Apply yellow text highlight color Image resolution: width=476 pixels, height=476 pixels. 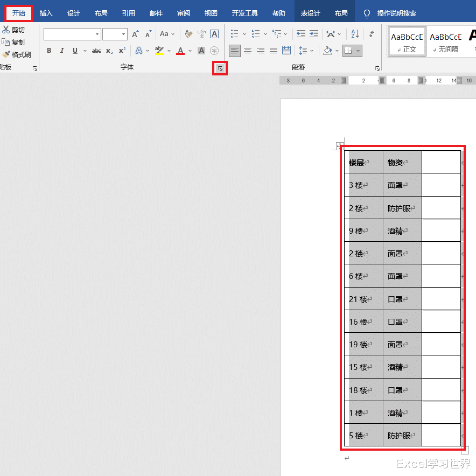[159, 51]
